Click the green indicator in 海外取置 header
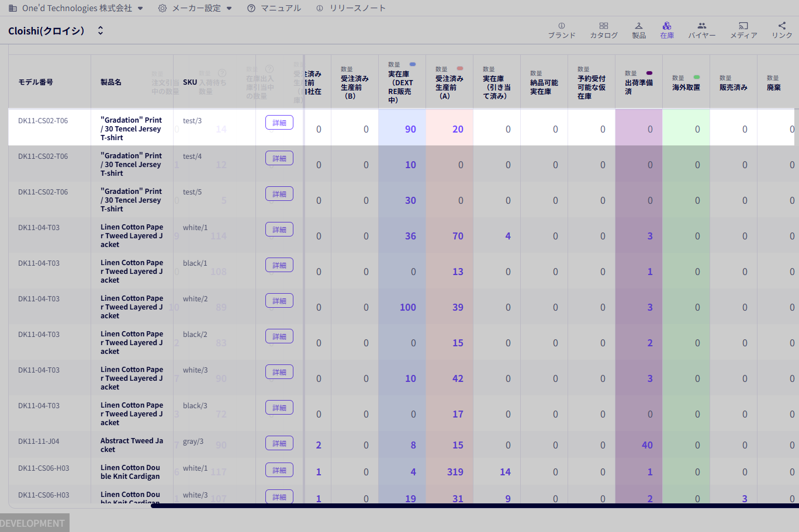Viewport: 799px width, 532px height. (696, 77)
